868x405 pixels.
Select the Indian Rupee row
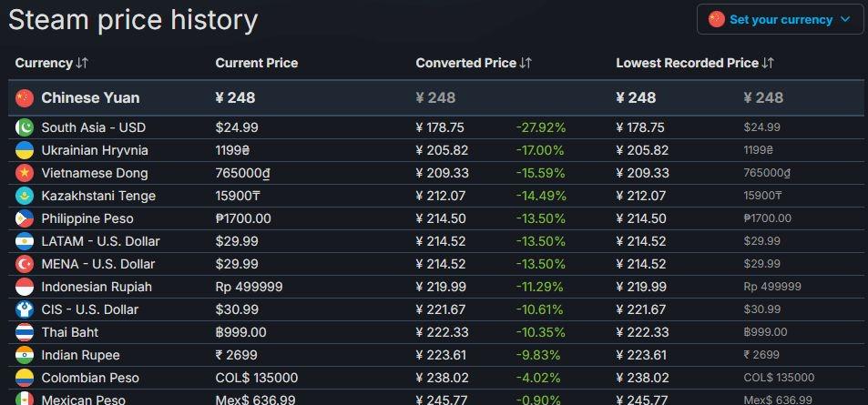436,355
